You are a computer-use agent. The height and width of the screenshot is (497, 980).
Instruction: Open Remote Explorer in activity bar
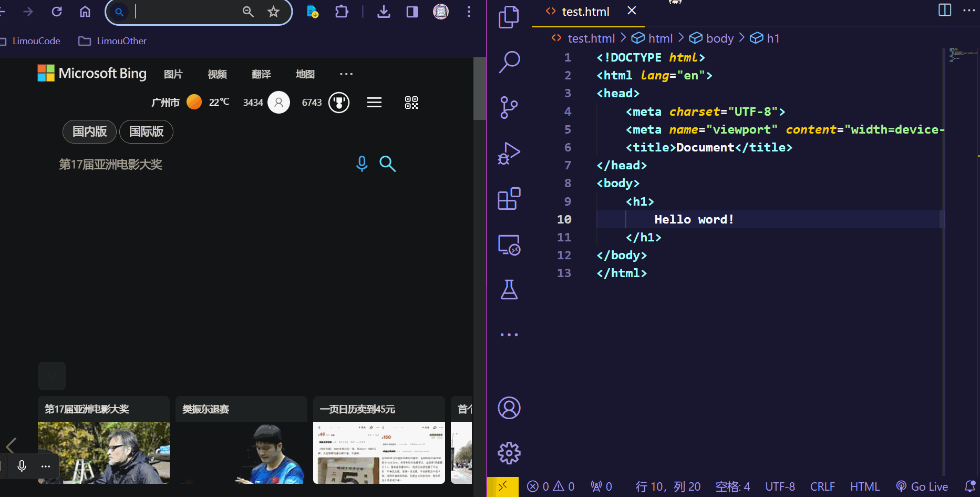click(509, 245)
